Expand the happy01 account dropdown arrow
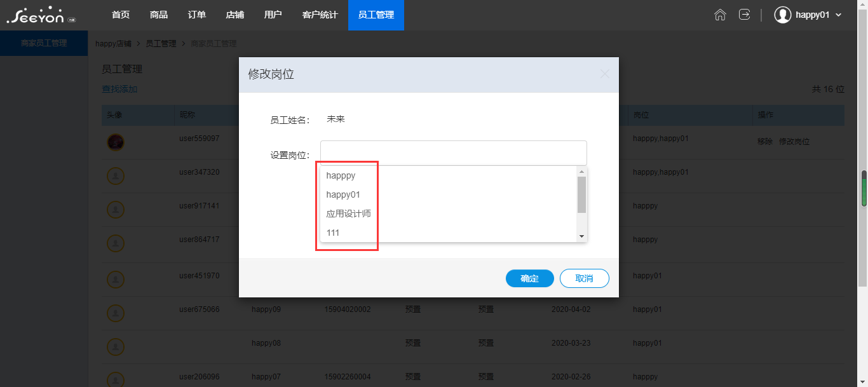This screenshot has height=387, width=868. click(839, 15)
